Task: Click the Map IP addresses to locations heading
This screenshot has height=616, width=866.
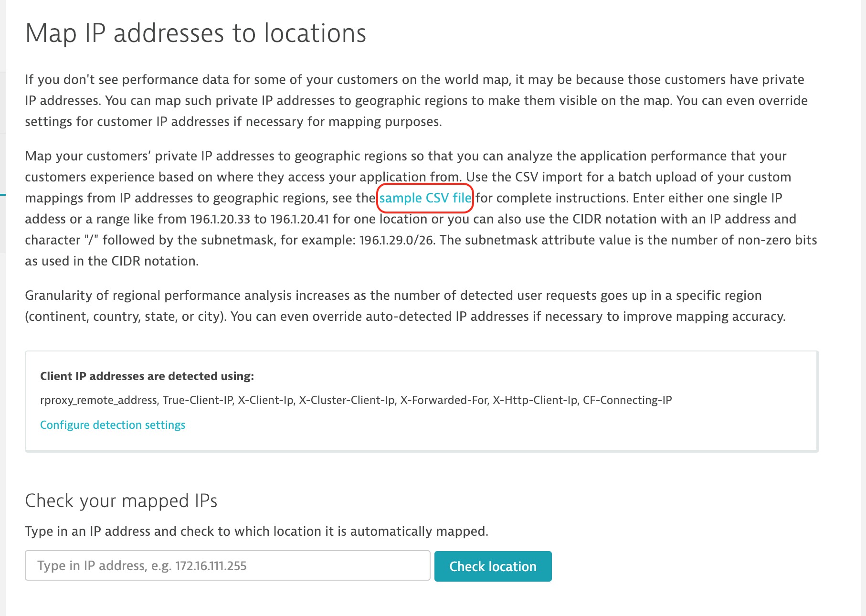Action: coord(196,33)
